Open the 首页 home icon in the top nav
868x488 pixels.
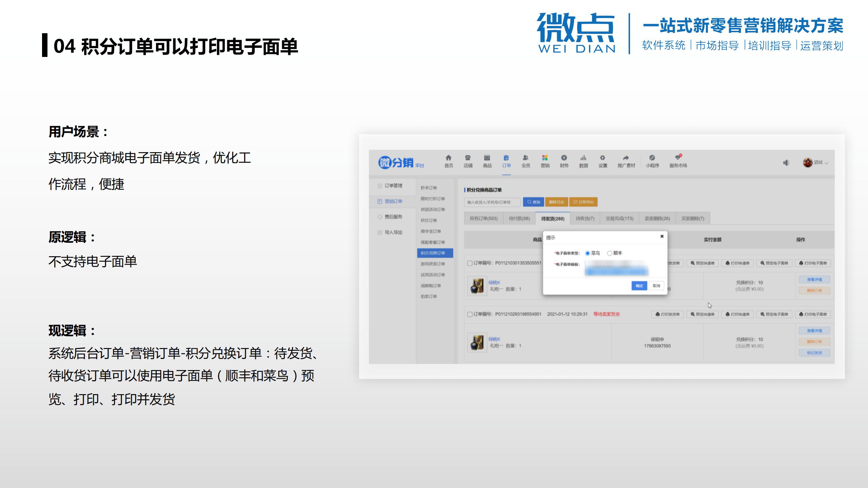point(449,158)
